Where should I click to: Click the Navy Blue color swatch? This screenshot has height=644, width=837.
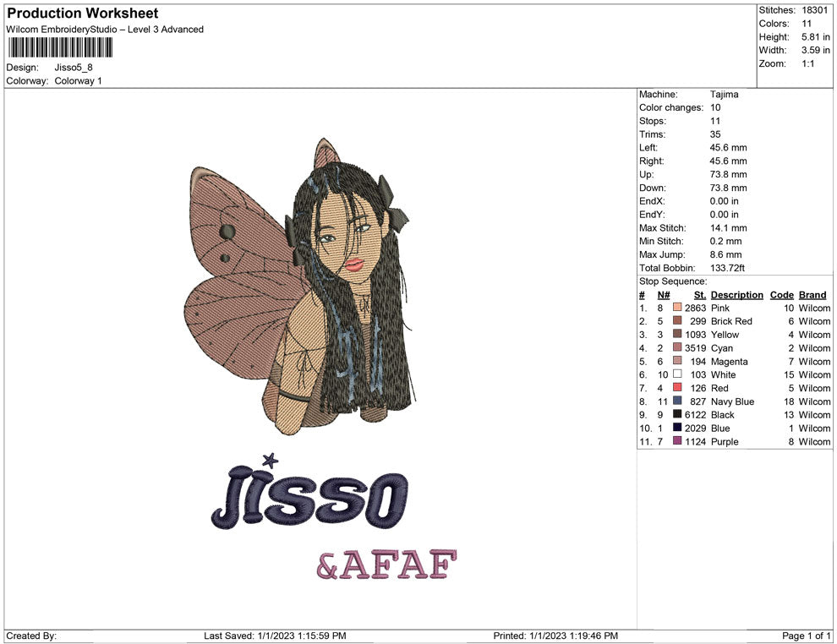(677, 401)
